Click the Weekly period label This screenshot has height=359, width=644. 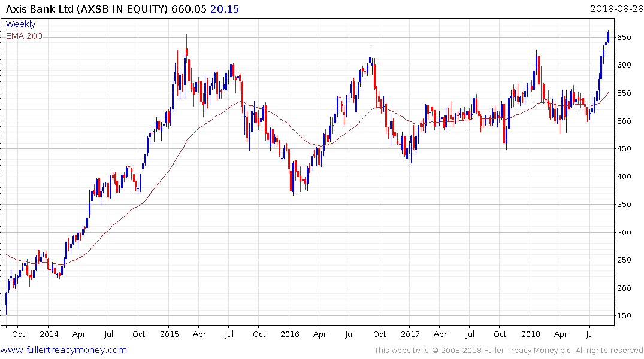[x=20, y=24]
